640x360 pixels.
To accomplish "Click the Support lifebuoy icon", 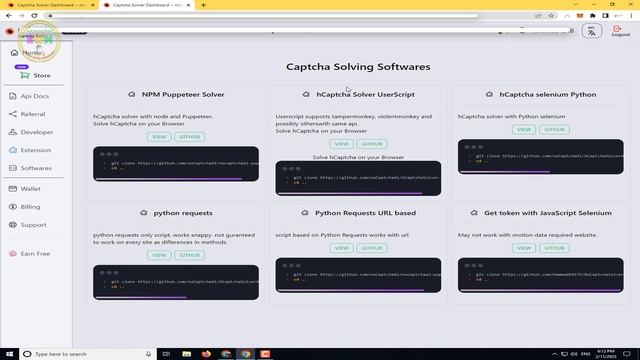I will pos(13,224).
